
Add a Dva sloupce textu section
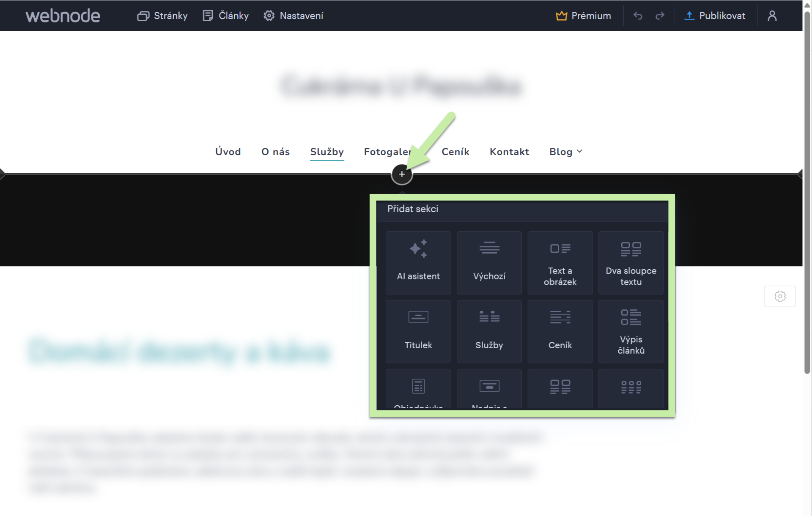point(631,262)
